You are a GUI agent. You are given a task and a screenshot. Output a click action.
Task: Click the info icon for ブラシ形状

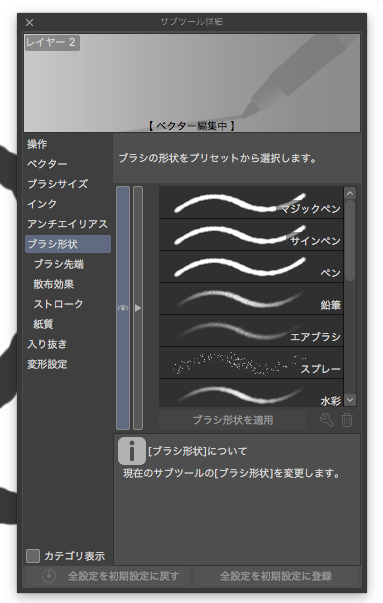point(132,451)
